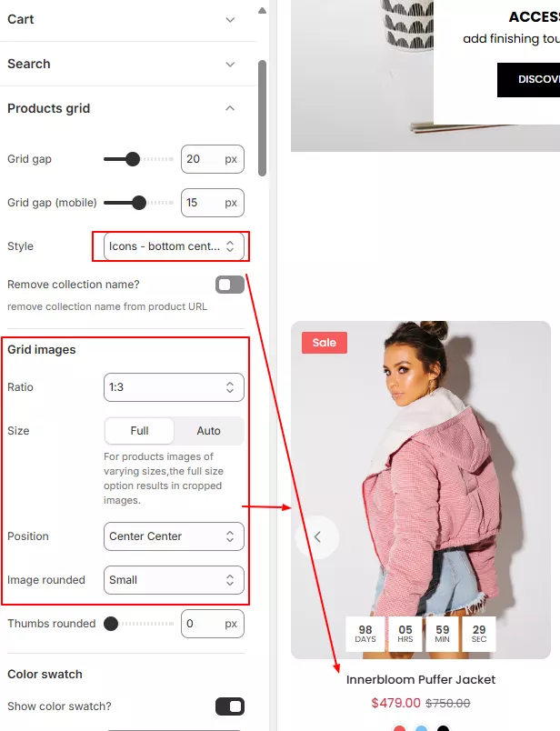Screen dimensions: 560x731
Task: Open the Ratio dropdown showing 1:3
Action: tap(174, 387)
